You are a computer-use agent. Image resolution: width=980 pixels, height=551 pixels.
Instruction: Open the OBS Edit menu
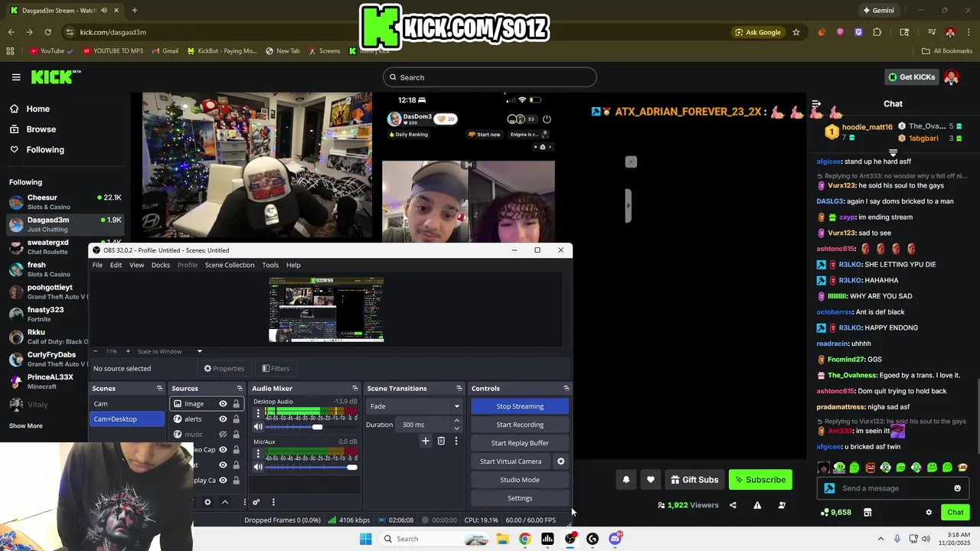pyautogui.click(x=116, y=265)
